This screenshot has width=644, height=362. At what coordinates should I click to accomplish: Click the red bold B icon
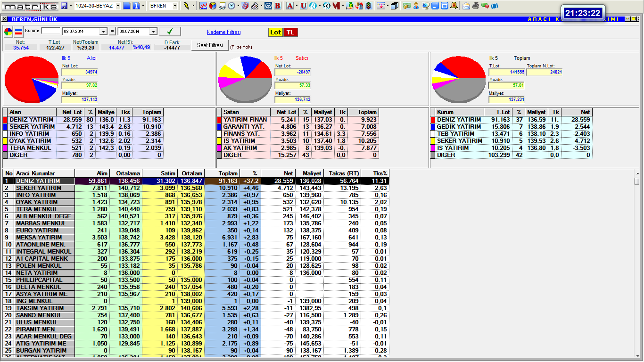(277, 6)
